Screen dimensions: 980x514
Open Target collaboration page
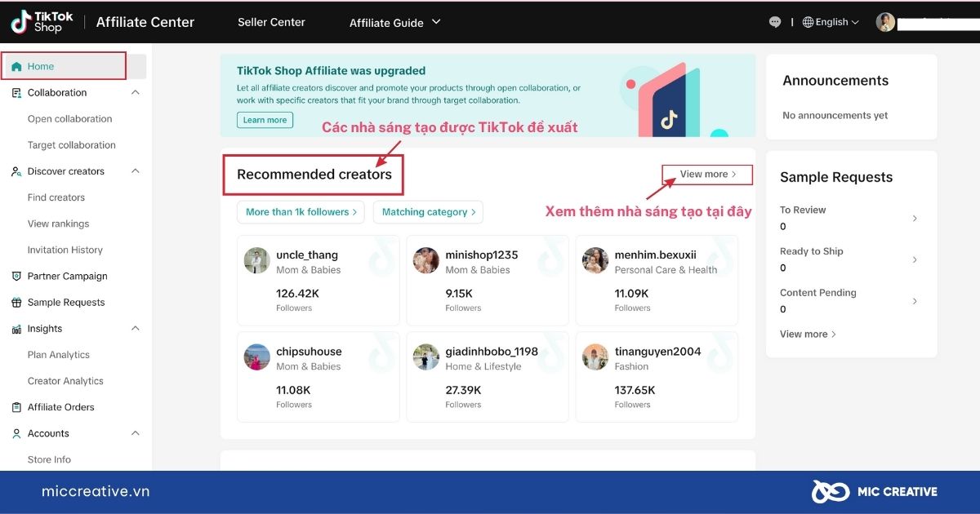(72, 145)
